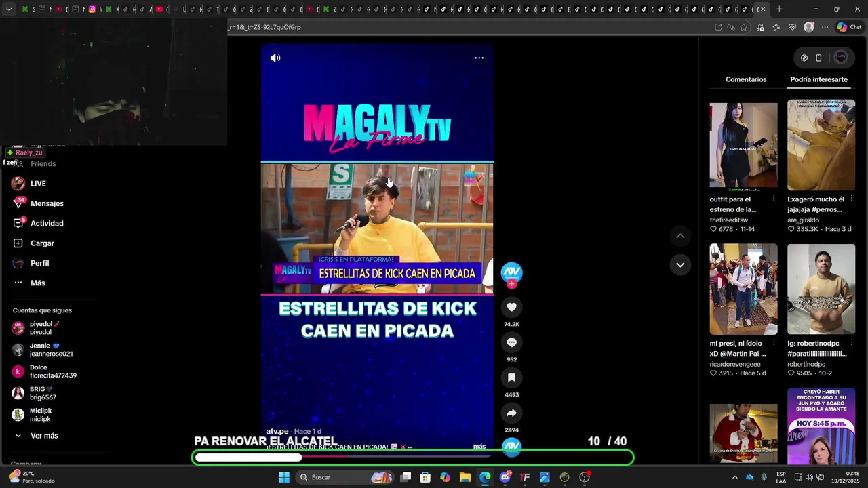Go to the previous video with up arrow
This screenshot has height=488, width=868.
pyautogui.click(x=680, y=236)
